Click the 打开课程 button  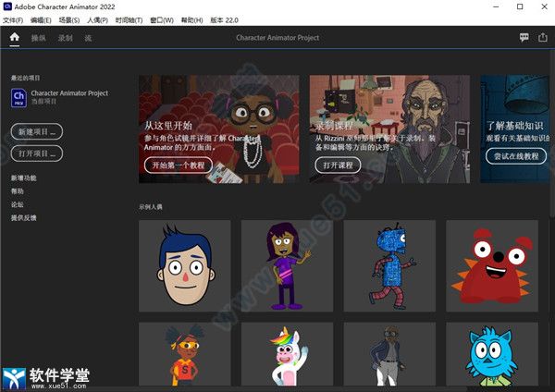[x=338, y=165]
